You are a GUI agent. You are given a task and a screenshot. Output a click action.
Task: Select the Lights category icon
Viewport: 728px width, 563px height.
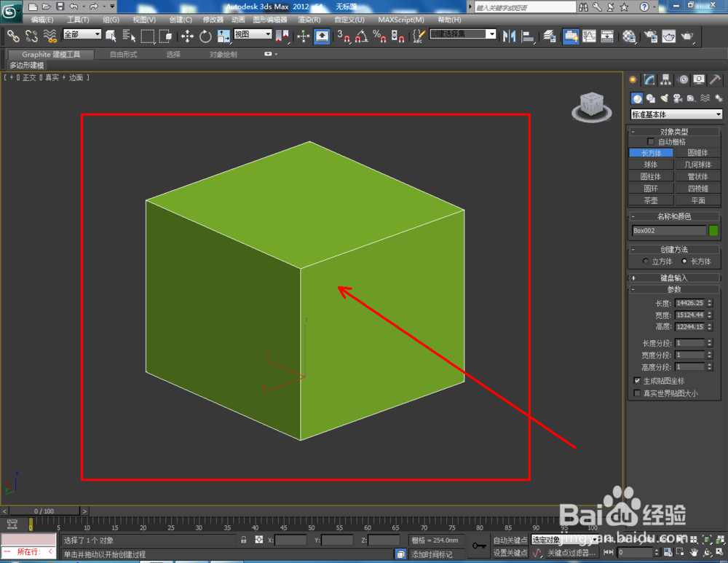665,98
